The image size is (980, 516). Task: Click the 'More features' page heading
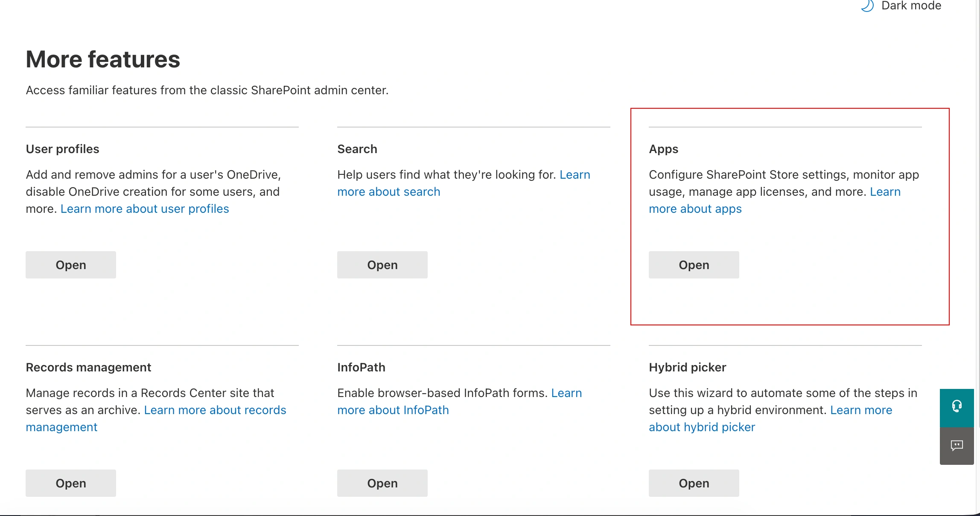click(x=103, y=59)
